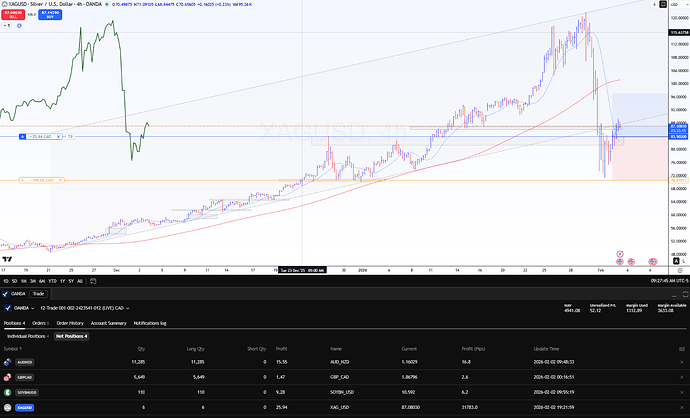Screen dimensions: 690x418
Task: Switch to the Notifications log tab
Action: [150, 323]
